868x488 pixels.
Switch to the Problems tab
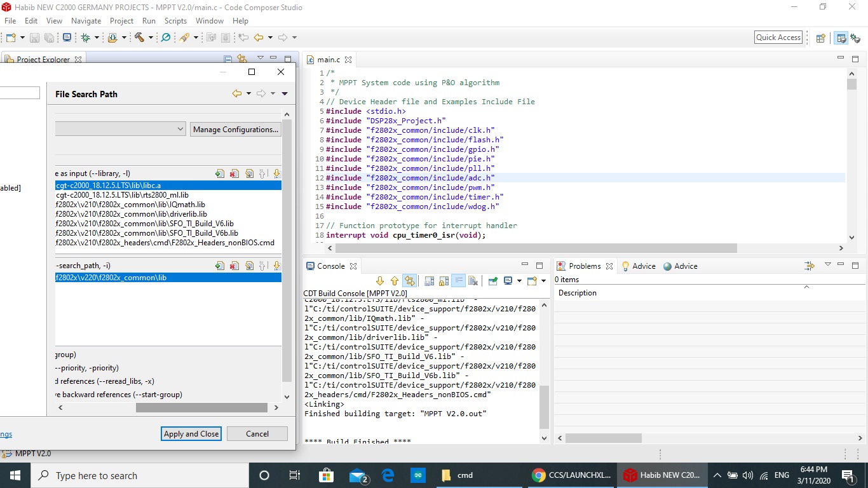point(585,266)
